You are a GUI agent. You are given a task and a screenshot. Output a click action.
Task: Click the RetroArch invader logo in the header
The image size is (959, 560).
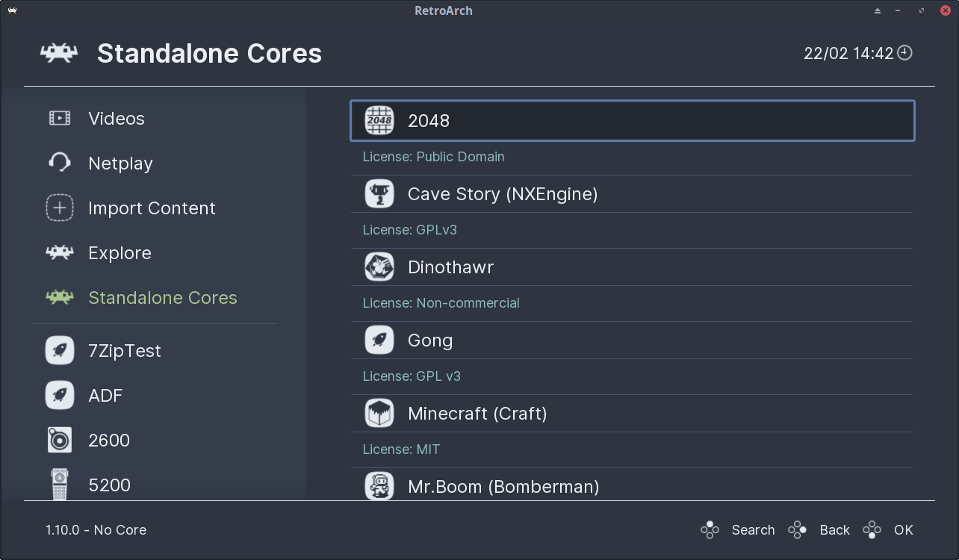59,53
